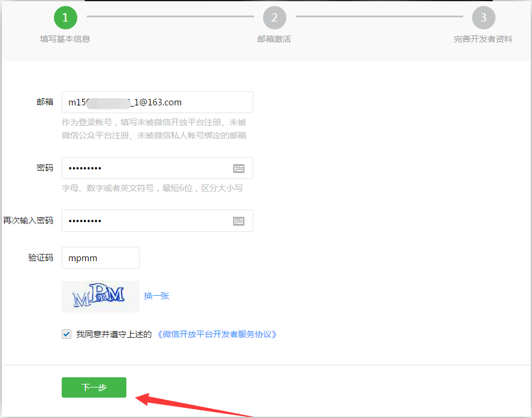The width and height of the screenshot is (532, 418).
Task: Click the step 3 完善开发者资料 circle icon
Action: tap(483, 17)
